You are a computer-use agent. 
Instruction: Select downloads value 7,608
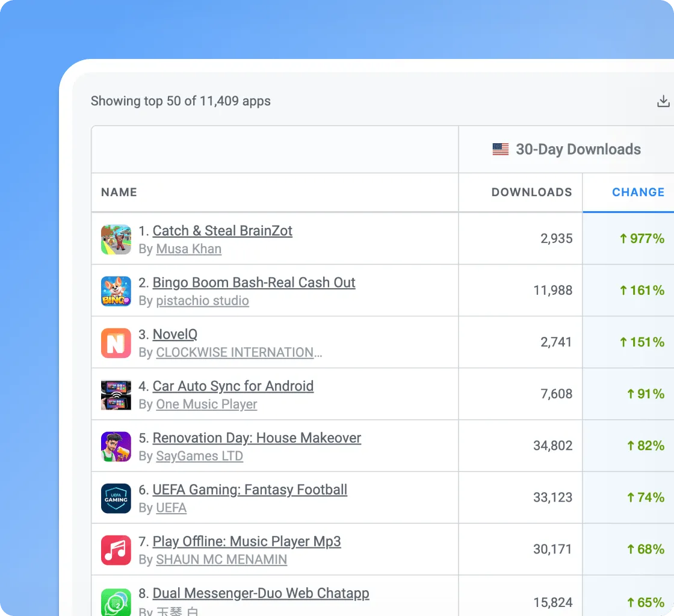tap(556, 394)
